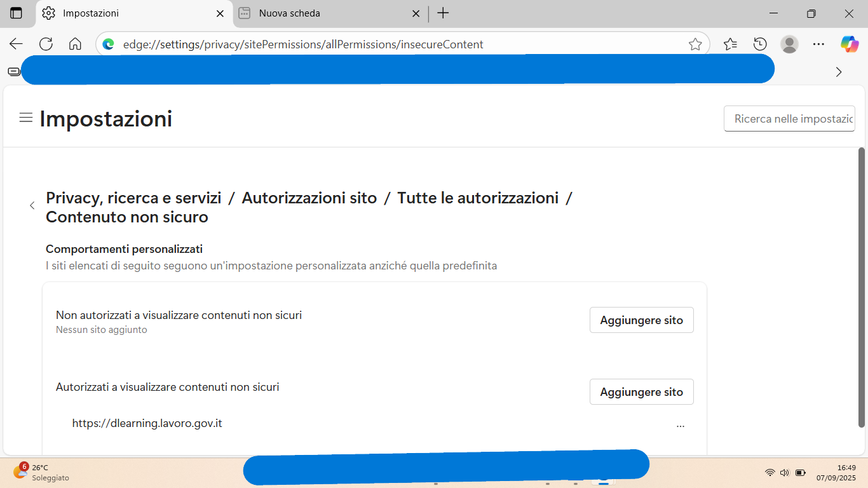Open more actions for dlearning.lavoro.gov.it
Image resolution: width=868 pixels, height=488 pixels.
point(681,426)
